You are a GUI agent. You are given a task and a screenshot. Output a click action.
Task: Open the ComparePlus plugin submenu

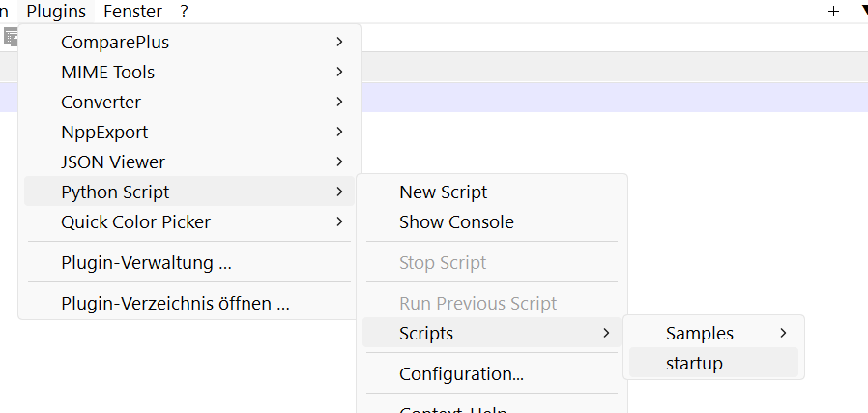click(115, 43)
